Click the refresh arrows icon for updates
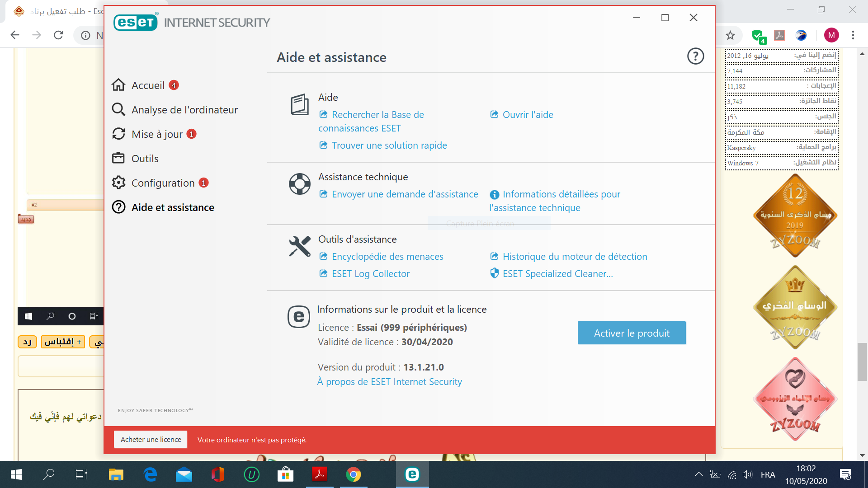Screen dimensions: 868x488 pos(118,134)
